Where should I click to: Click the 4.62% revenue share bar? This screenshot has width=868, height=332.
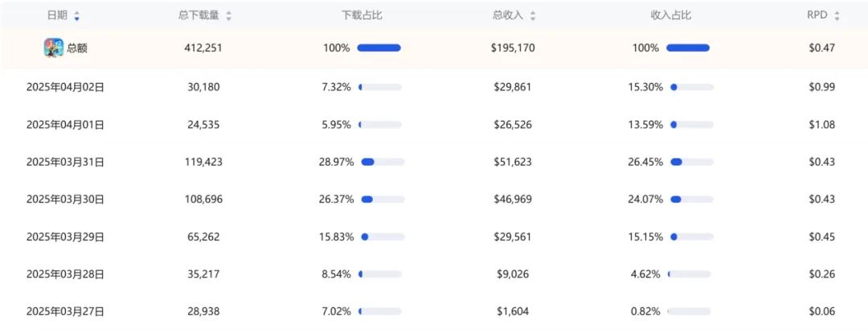pyautogui.click(x=690, y=274)
